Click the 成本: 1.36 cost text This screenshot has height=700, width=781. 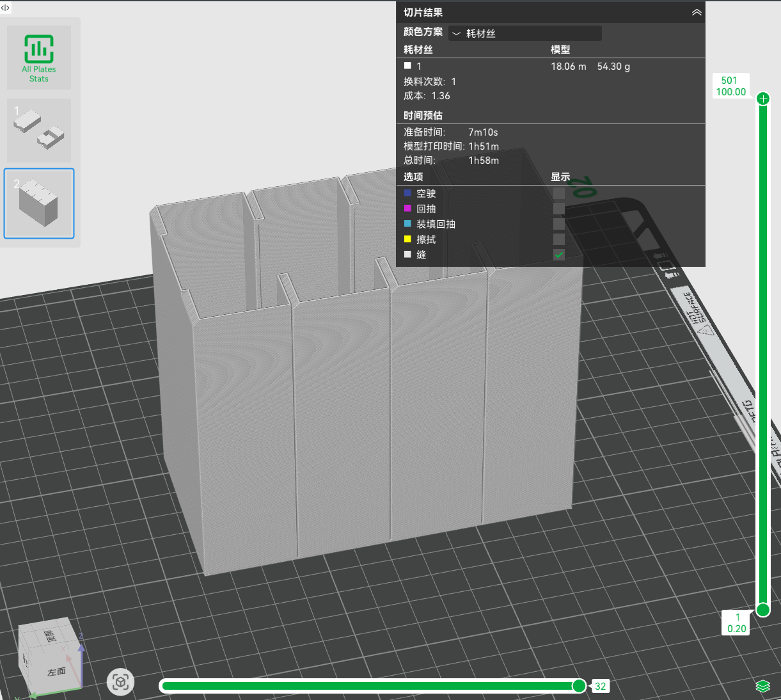[x=427, y=95]
